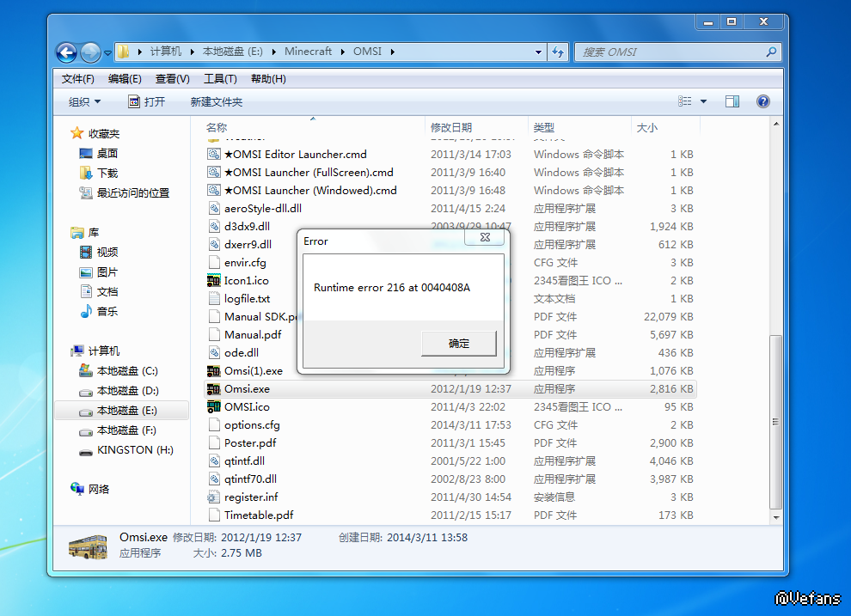The width and height of the screenshot is (851, 616).
Task: Click the Omsi.exe bus icon
Action: (x=214, y=389)
